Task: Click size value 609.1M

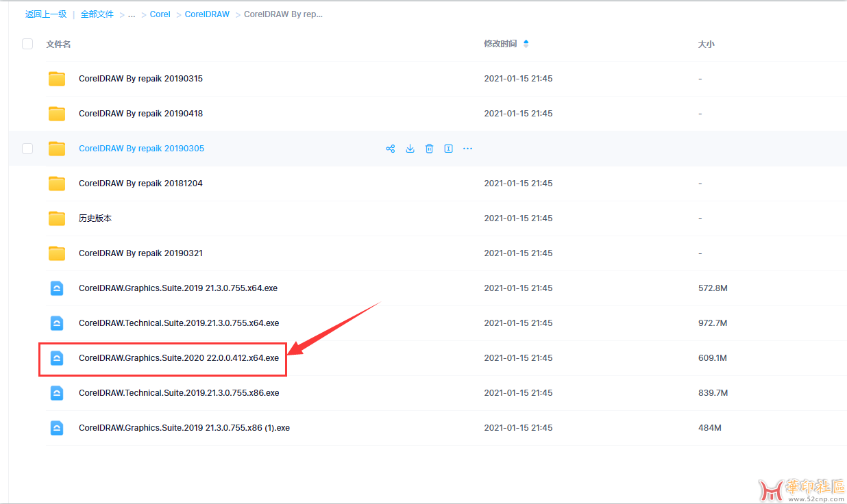Action: tap(713, 358)
